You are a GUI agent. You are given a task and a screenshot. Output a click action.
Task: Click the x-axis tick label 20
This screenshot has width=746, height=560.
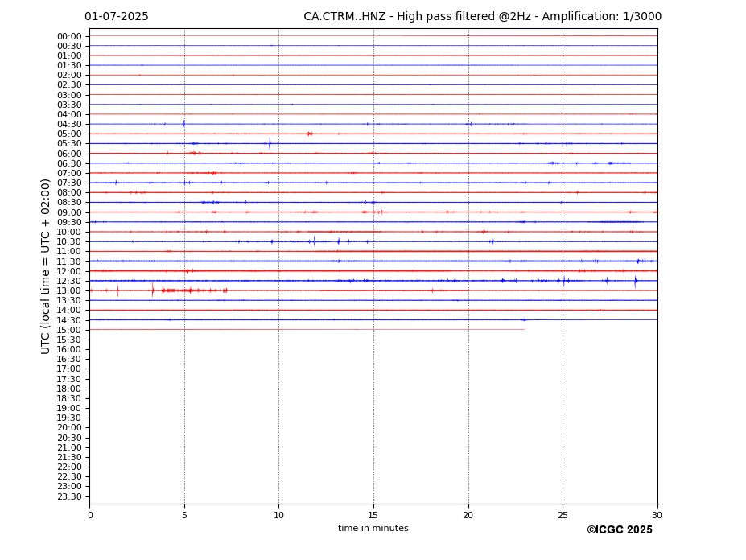coord(468,515)
